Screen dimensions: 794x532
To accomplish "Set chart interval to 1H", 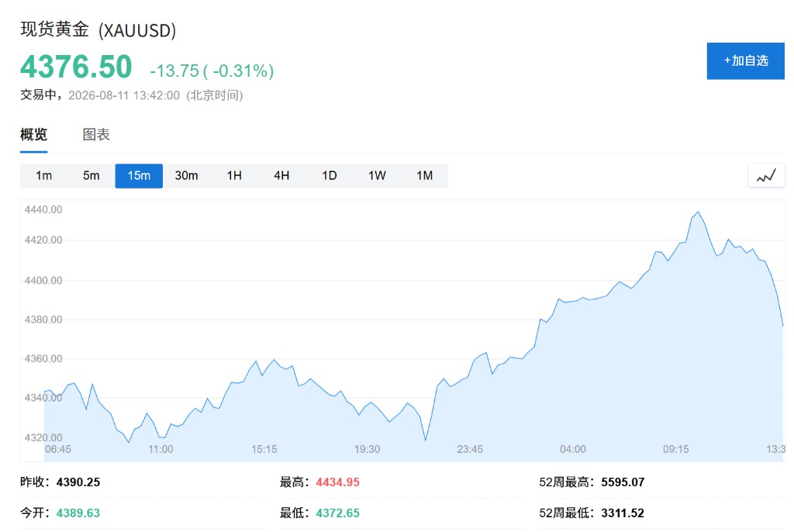I will click(x=234, y=176).
